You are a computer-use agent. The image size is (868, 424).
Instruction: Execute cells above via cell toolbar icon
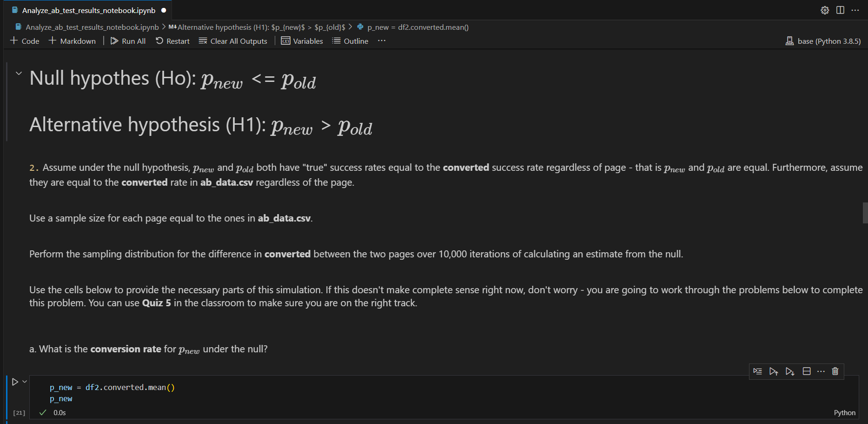coord(774,371)
